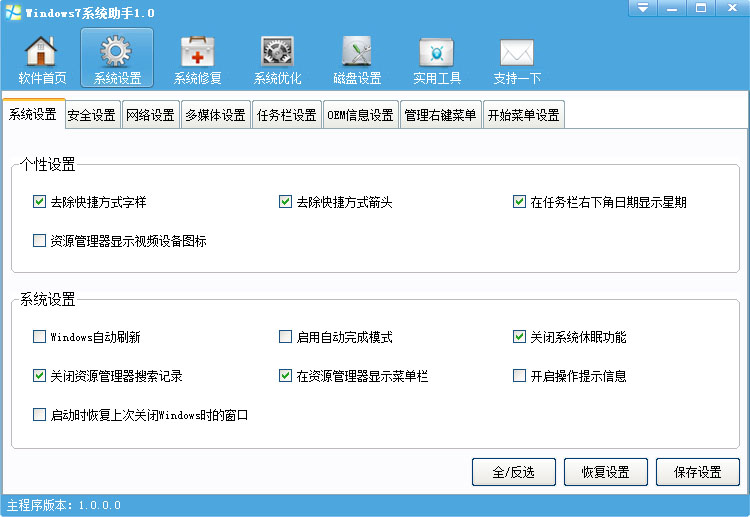Screen dimensions: 750x517
Task: Uncheck 去除快捷方式字样 checkbox
Action: point(39,201)
